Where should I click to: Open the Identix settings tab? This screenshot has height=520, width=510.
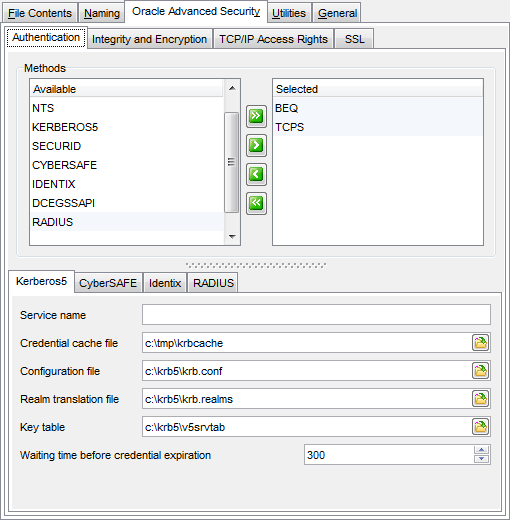click(x=165, y=283)
